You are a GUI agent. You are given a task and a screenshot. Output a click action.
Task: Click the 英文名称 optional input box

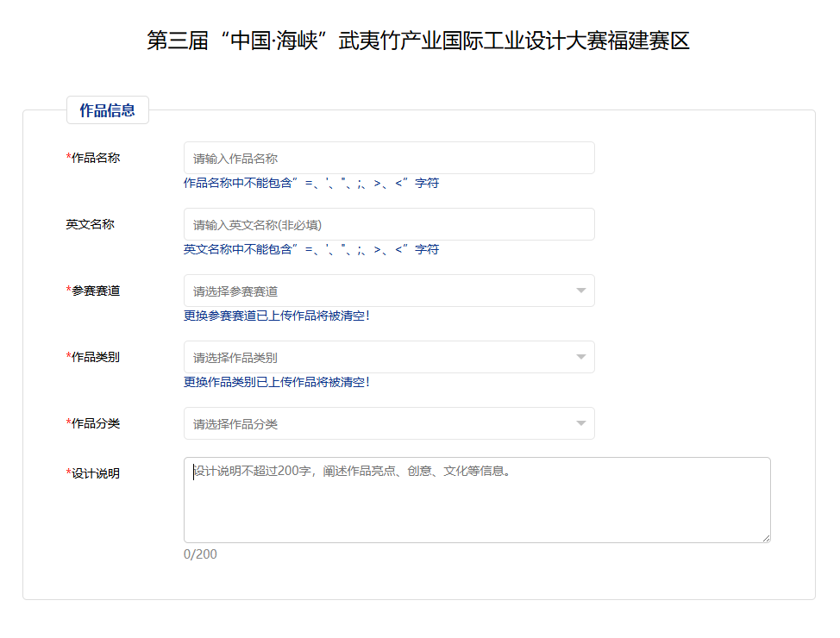point(388,224)
